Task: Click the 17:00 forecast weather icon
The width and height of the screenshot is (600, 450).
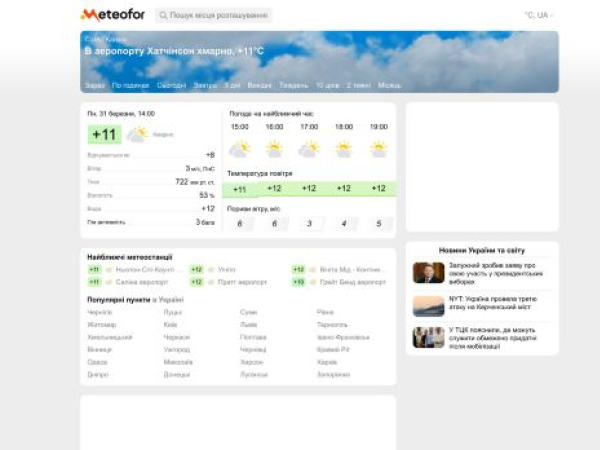Action: tap(309, 149)
